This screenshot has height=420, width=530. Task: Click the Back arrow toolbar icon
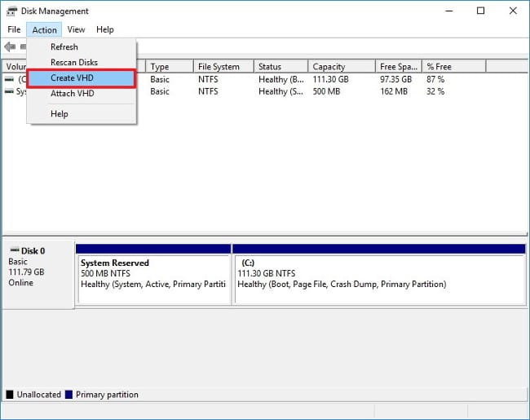pyautogui.click(x=10, y=46)
